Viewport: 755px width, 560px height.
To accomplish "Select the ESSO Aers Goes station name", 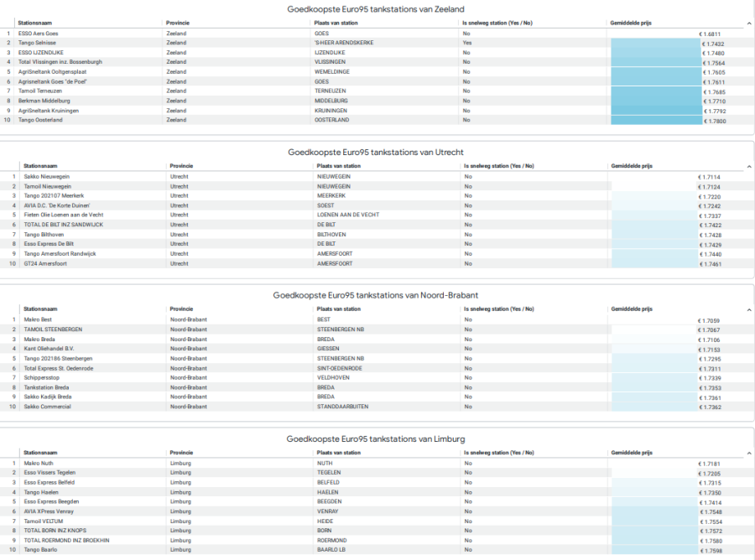I will (x=38, y=34).
